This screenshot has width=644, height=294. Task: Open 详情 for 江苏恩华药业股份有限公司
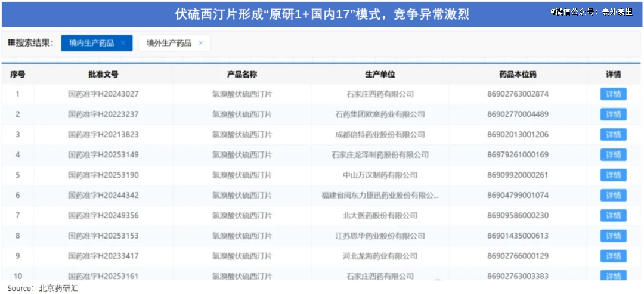point(613,236)
